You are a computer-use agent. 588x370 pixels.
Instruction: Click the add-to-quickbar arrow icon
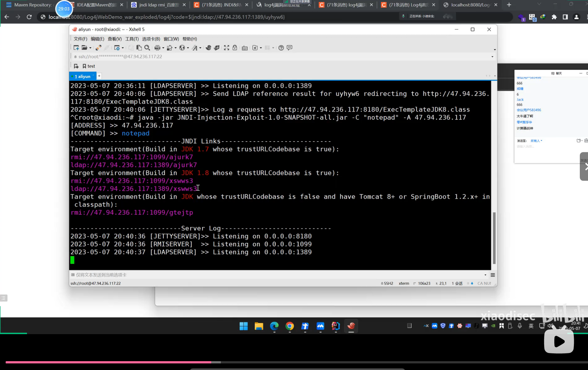coord(76,66)
